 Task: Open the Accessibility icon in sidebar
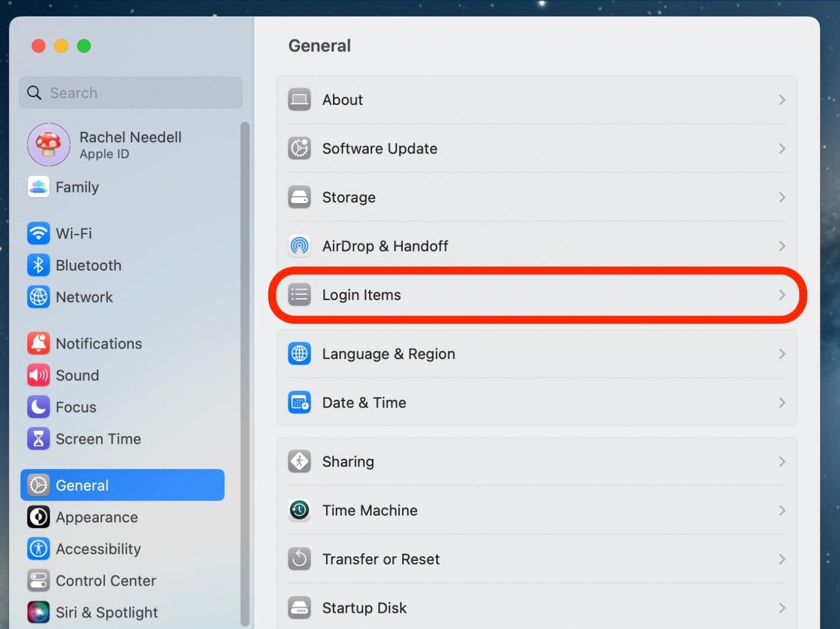point(39,549)
